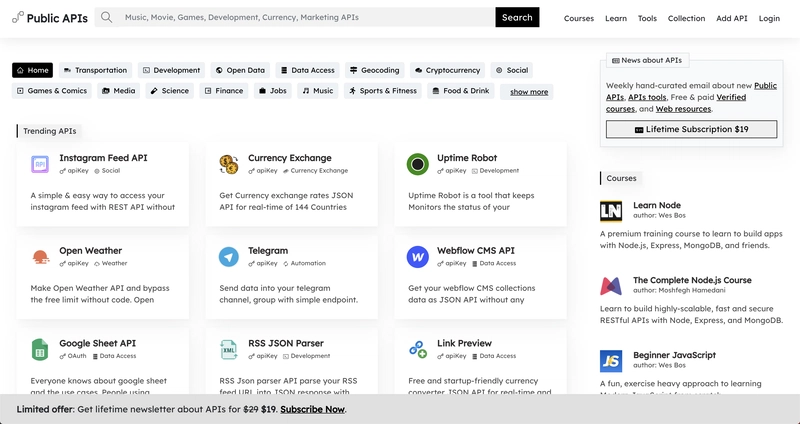Open the Telegram paper plane icon
Screen dimensions: 800x424
(x=229, y=257)
